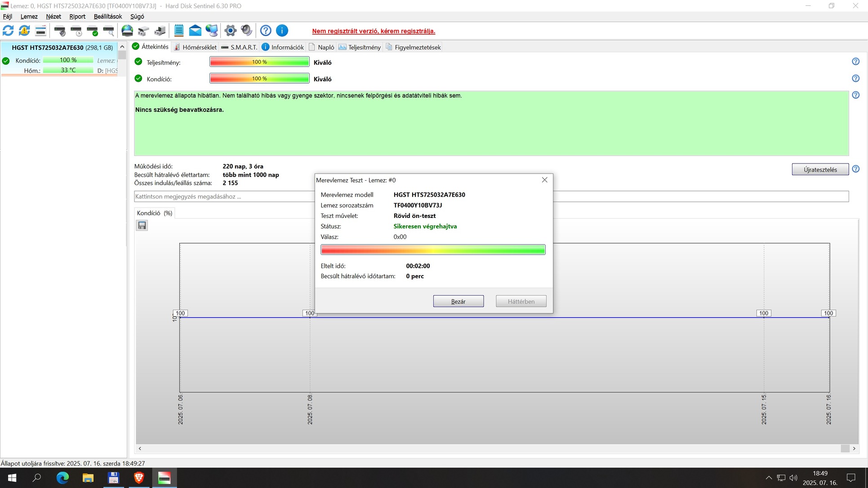Click help icon next to Újratesztelés button
Viewport: 868px width, 488px height.
pos(855,169)
